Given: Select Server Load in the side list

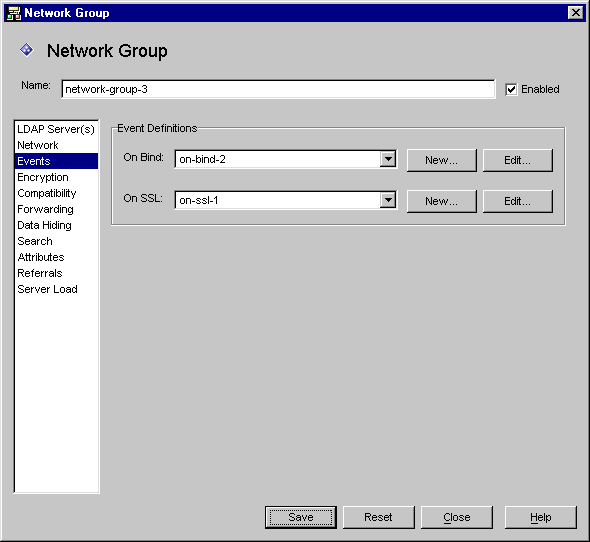Looking at the screenshot, I should click(x=56, y=289).
